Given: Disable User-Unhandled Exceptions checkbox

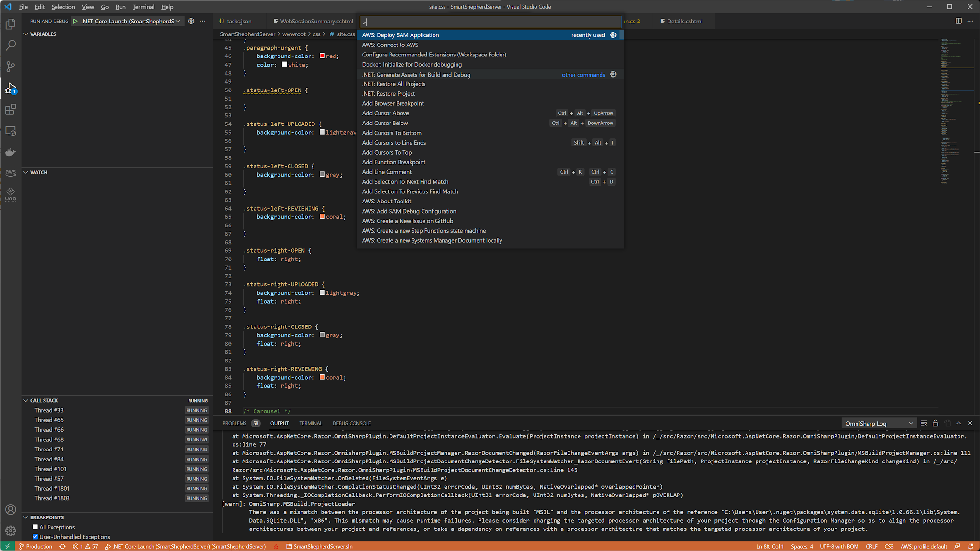Looking at the screenshot, I should tap(35, 537).
